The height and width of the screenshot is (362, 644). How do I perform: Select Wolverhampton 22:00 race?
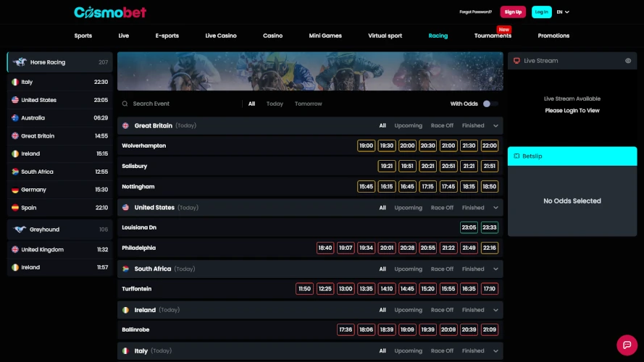(489, 146)
